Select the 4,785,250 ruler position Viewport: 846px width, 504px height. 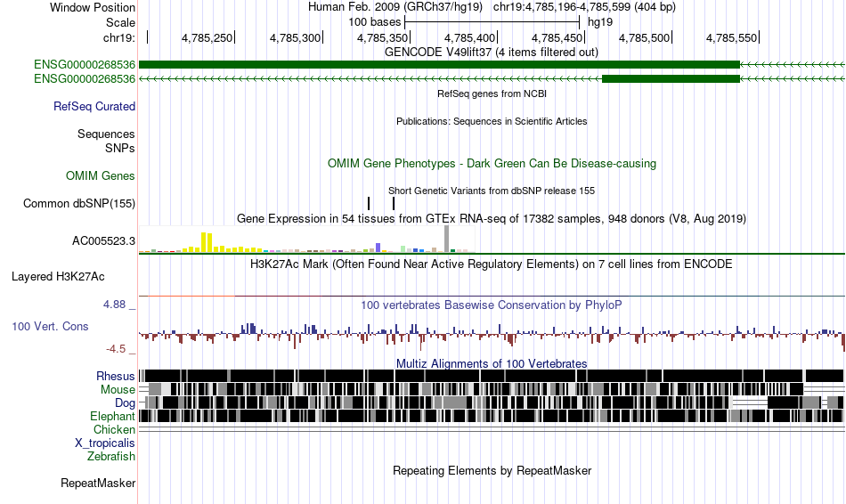coord(207,37)
